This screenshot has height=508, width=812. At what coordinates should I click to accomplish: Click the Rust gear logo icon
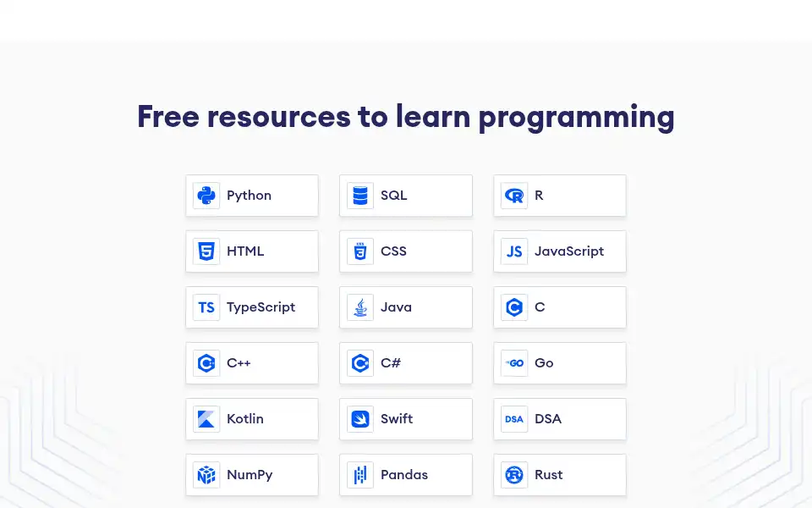pyautogui.click(x=514, y=475)
